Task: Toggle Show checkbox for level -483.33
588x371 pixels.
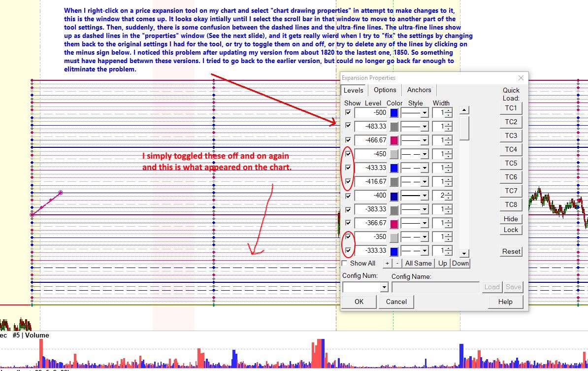Action: coord(348,126)
